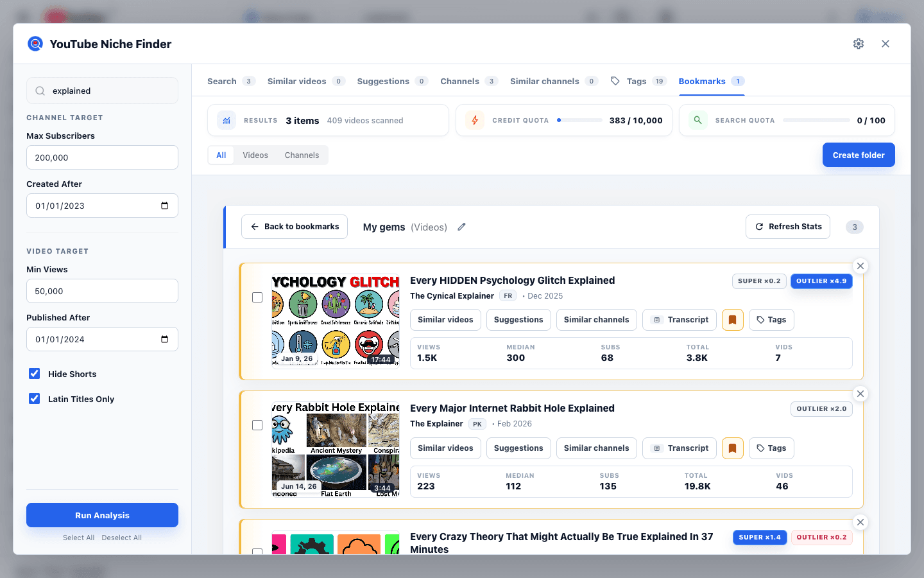Open the Suggestions tab
This screenshot has height=578, width=924.
click(392, 81)
